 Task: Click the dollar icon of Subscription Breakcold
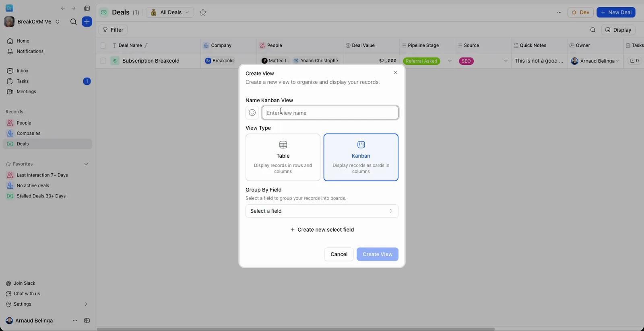click(115, 61)
